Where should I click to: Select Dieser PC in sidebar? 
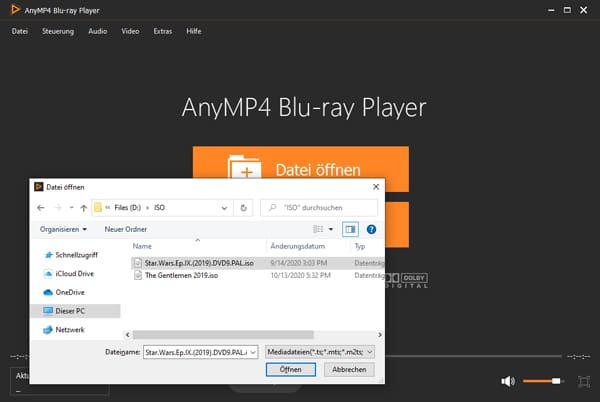[x=75, y=311]
